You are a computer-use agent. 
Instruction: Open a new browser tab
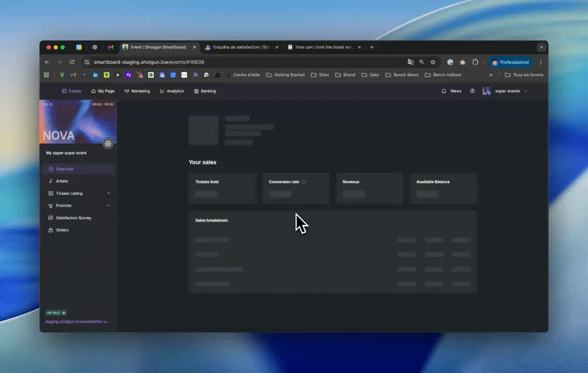click(x=372, y=47)
